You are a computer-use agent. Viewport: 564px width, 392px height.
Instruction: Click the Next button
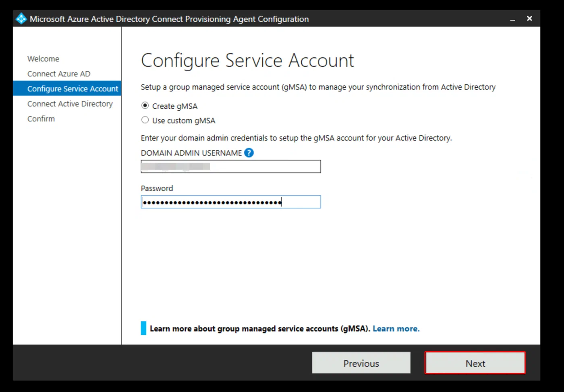click(475, 363)
